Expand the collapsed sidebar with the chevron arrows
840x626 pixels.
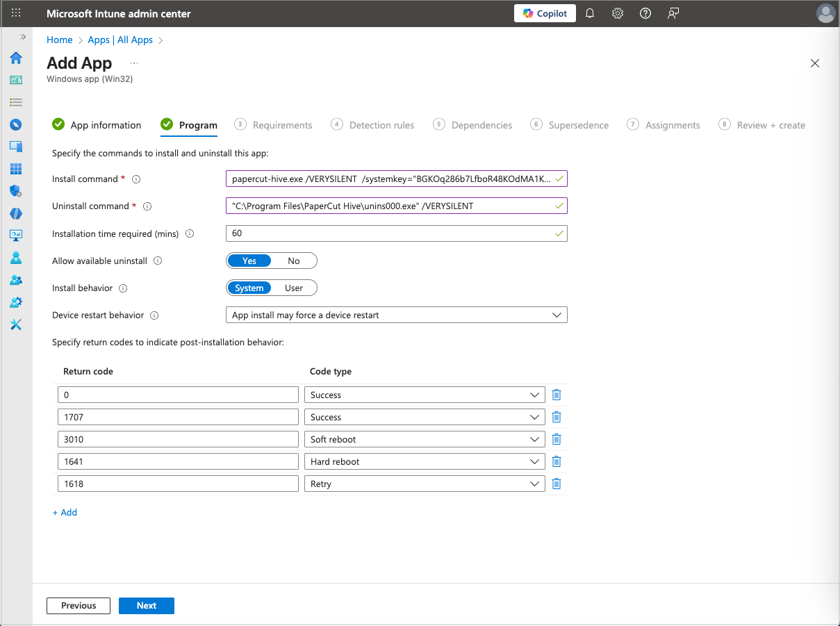(22, 38)
